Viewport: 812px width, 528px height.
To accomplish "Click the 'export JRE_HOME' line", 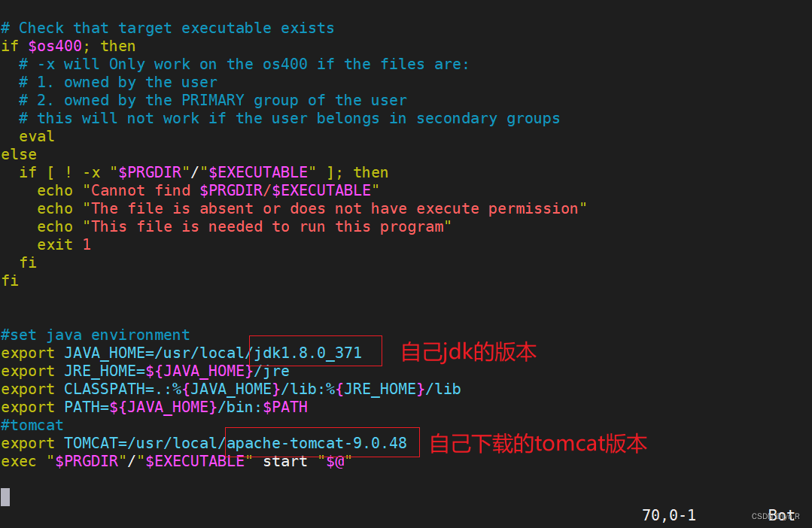I will click(145, 371).
